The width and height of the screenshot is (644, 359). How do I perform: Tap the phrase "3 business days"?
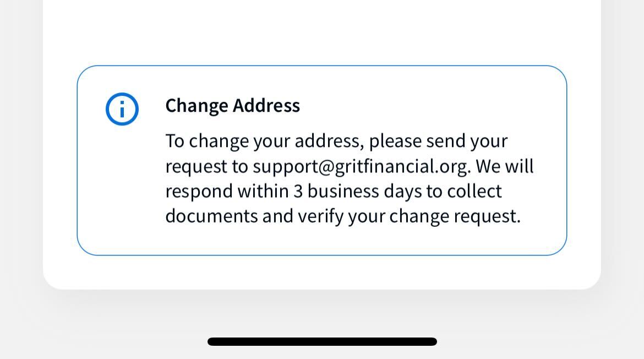(355, 191)
